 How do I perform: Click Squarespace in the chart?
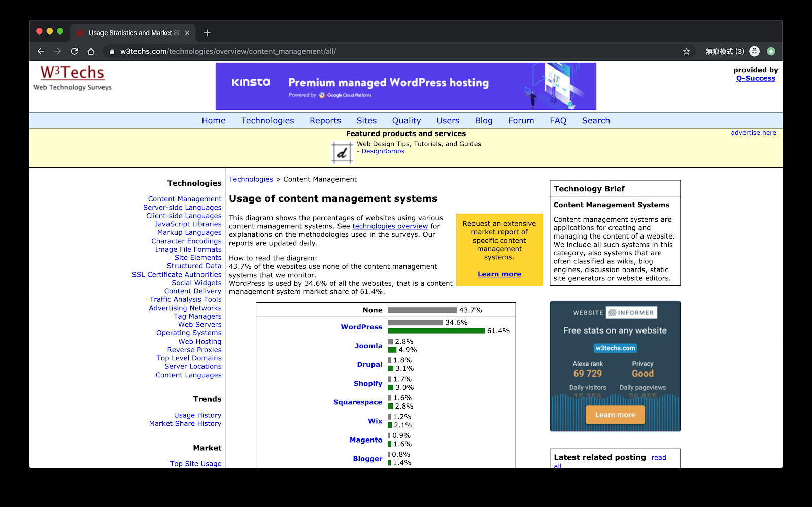click(358, 402)
